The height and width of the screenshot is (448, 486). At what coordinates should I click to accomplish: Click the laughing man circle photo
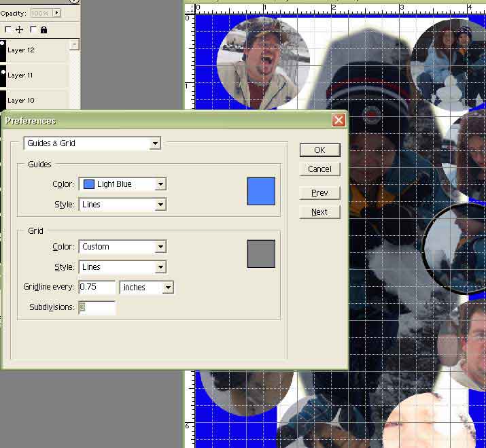(264, 63)
